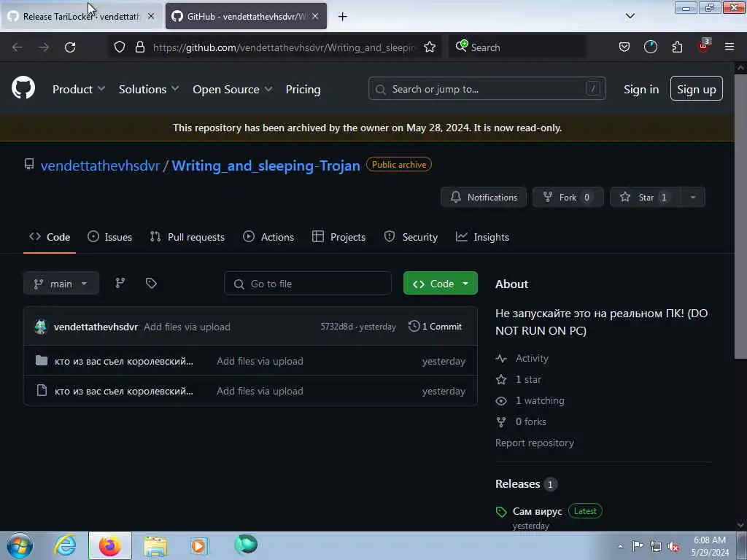Open commit hash 5732d8d

[x=337, y=327]
